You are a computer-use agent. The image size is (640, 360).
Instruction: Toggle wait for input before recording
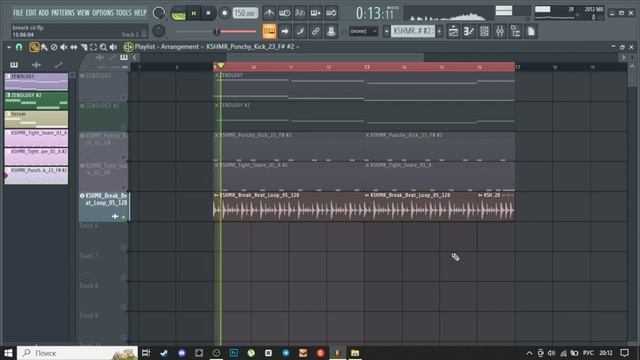[x=284, y=13]
